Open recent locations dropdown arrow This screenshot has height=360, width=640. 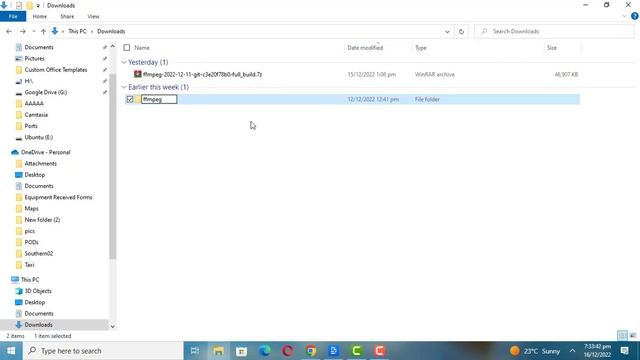point(34,31)
